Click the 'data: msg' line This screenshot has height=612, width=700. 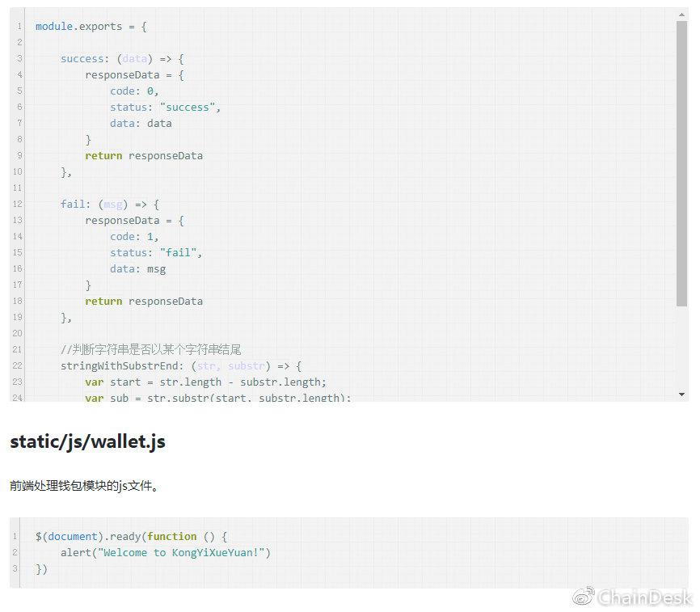coord(138,269)
